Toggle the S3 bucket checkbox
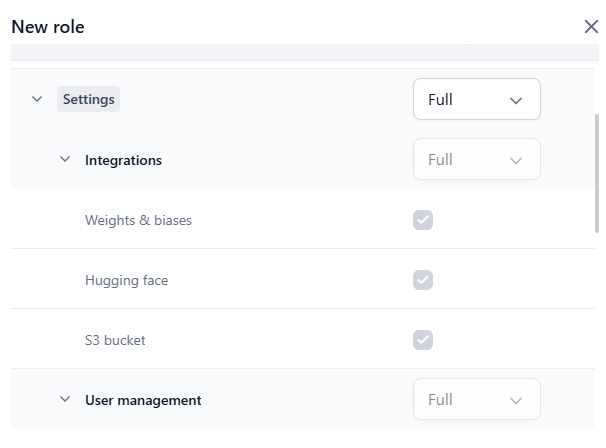This screenshot has width=606, height=448. coord(423,340)
